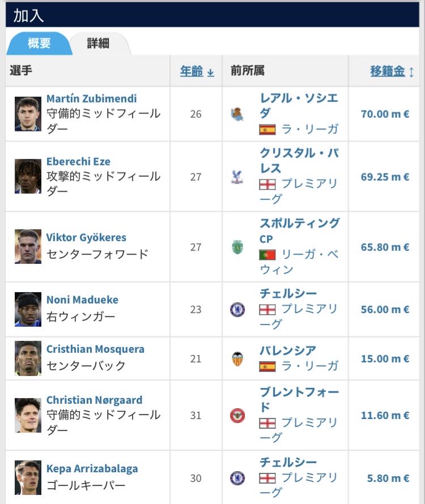
Task: Click Chelsea crest in Noni Madueke row
Action: click(x=237, y=309)
